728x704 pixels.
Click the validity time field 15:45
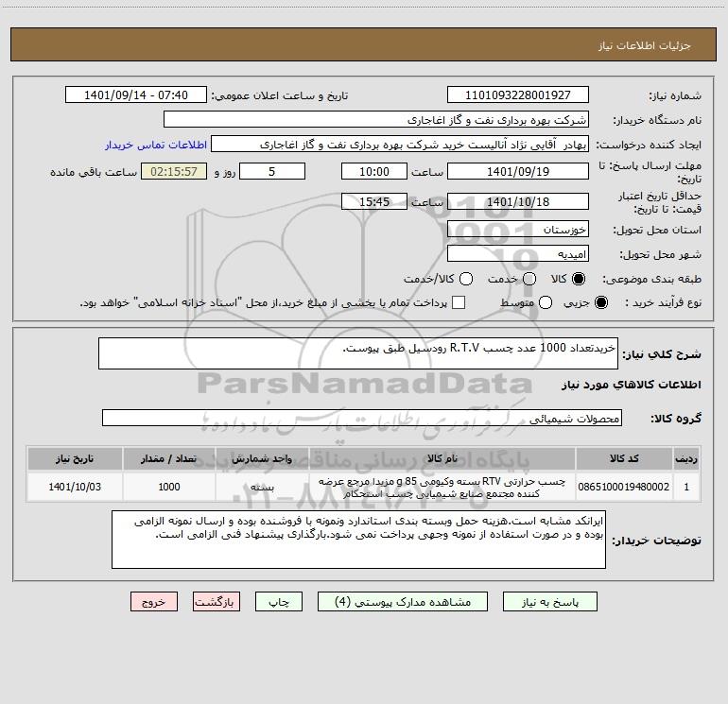tap(374, 201)
